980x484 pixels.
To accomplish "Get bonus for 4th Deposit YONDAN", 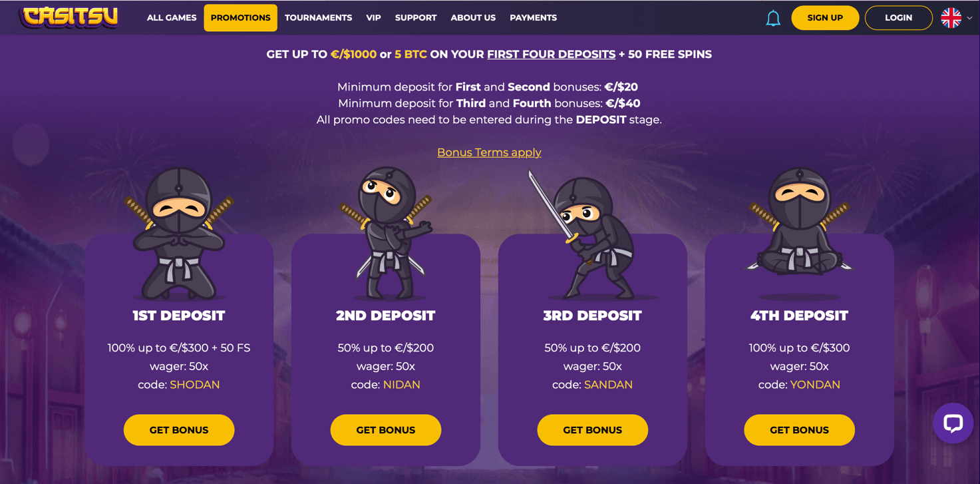I will click(x=799, y=430).
